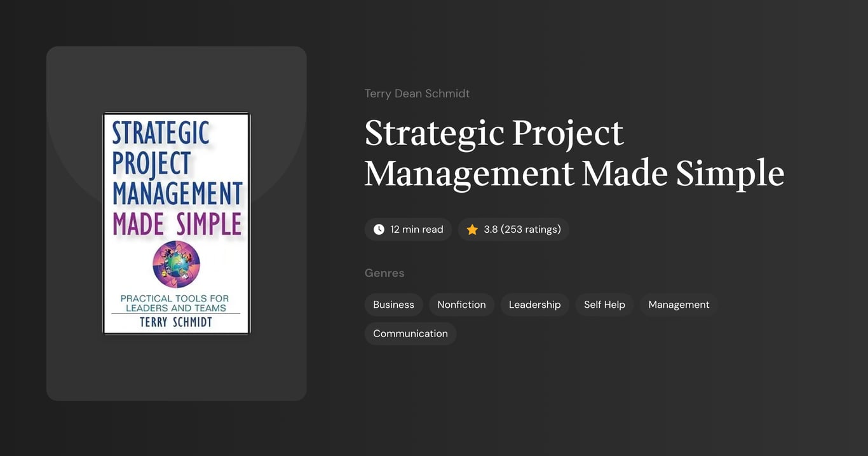Select the Leadership genre tag
The height and width of the screenshot is (456, 868).
(x=534, y=304)
